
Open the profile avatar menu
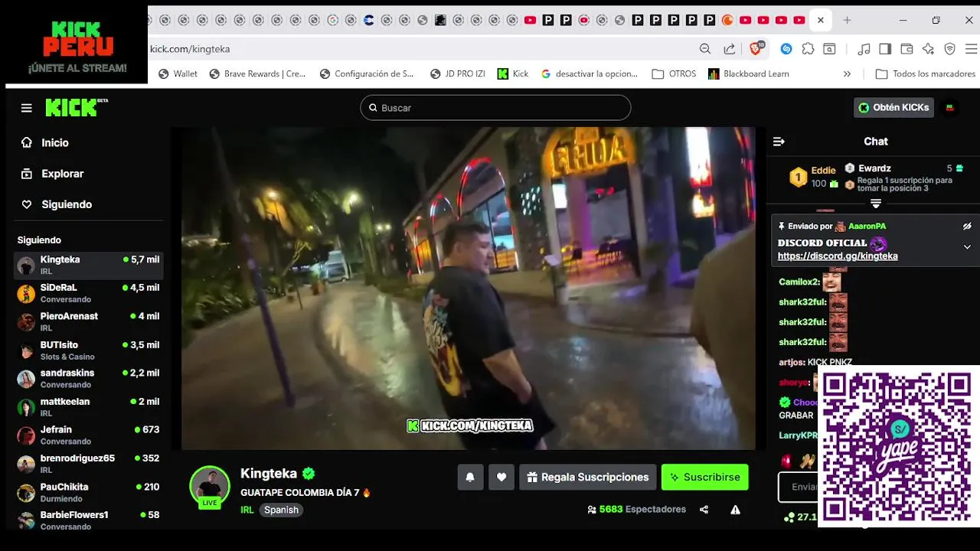[x=950, y=108]
